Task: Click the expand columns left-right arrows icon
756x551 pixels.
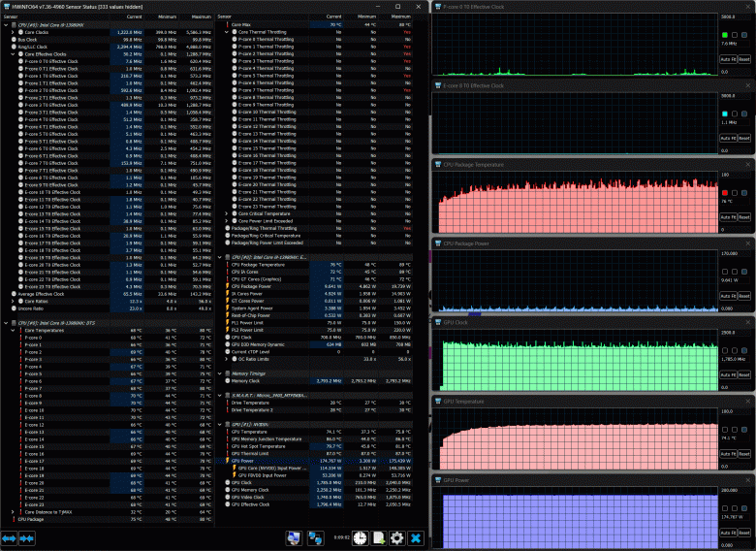Action: point(10,537)
